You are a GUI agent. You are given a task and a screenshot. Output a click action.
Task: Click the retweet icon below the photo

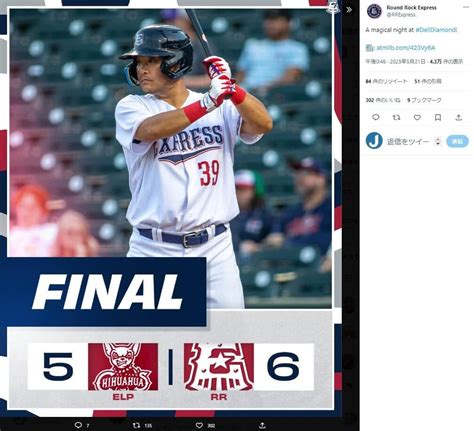136,425
